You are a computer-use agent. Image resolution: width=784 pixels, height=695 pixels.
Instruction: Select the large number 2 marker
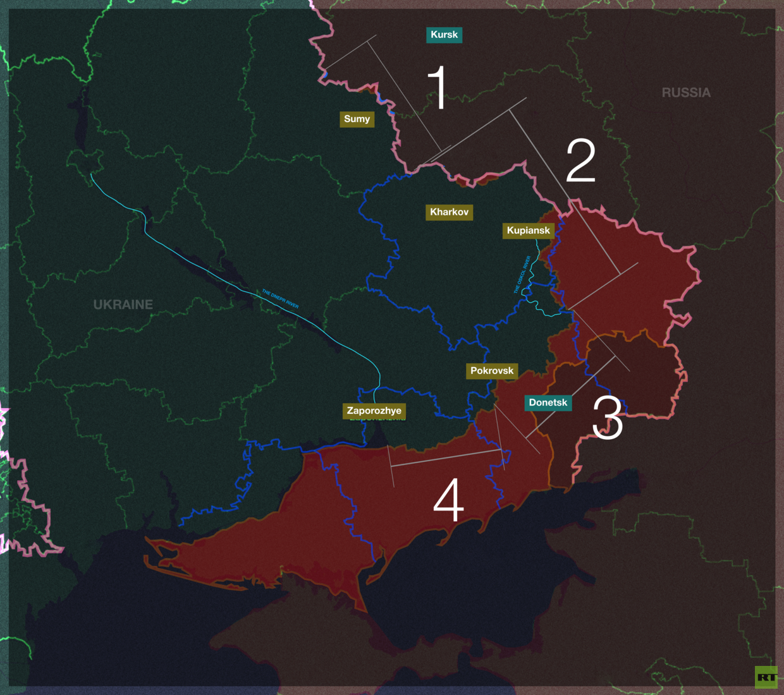[580, 161]
